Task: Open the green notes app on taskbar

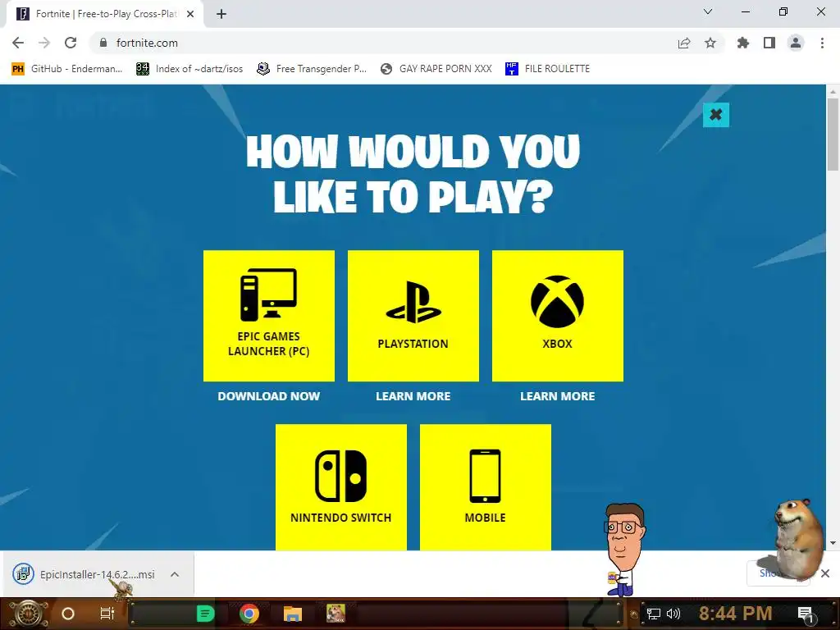Action: pyautogui.click(x=205, y=614)
